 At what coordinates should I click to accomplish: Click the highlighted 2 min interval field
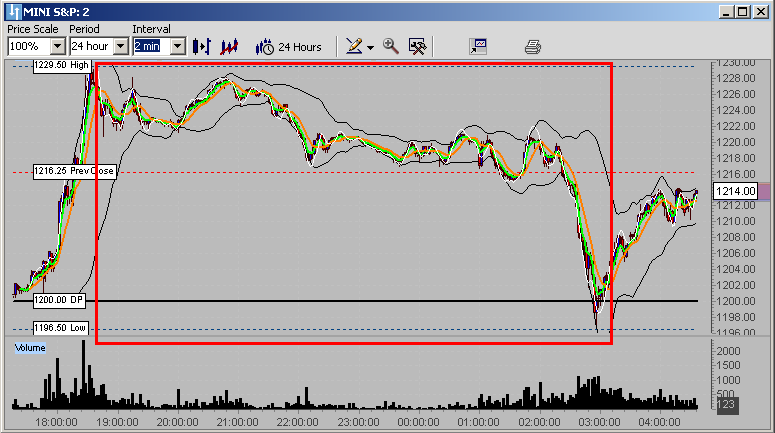(150, 46)
